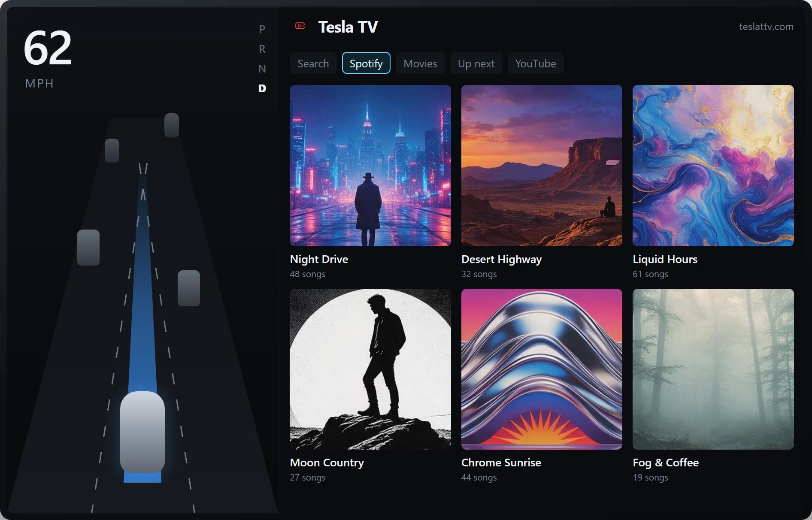812x520 pixels.
Task: Click the red Tesla TV logo icon
Action: [300, 26]
